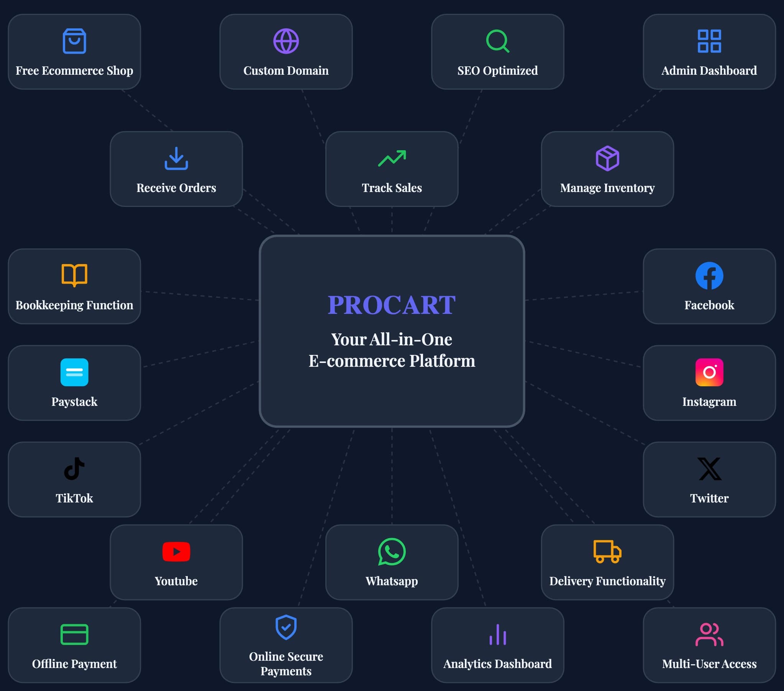Click the 'Whatsapp' label text
Image resolution: width=784 pixels, height=691 pixels.
click(392, 581)
